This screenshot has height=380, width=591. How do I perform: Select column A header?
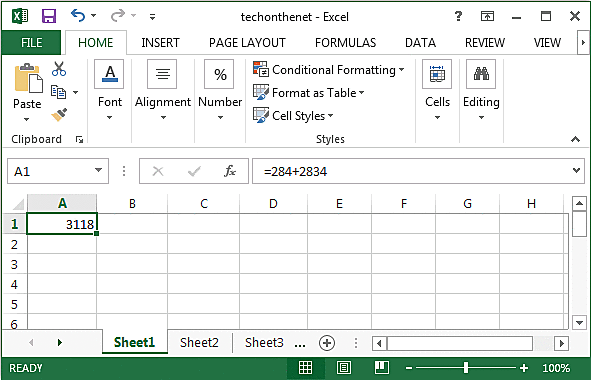click(62, 204)
